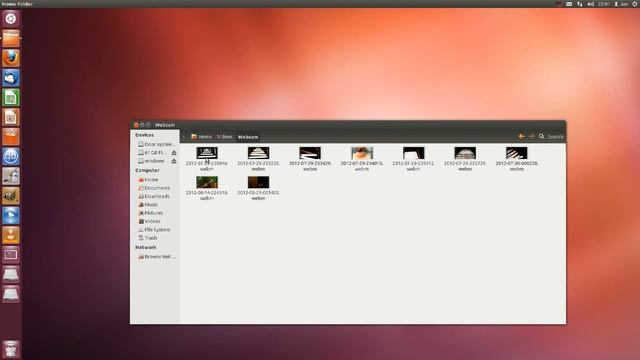Open Documents in the sidebar
Image resolution: width=640 pixels, height=360 pixels.
(154, 188)
